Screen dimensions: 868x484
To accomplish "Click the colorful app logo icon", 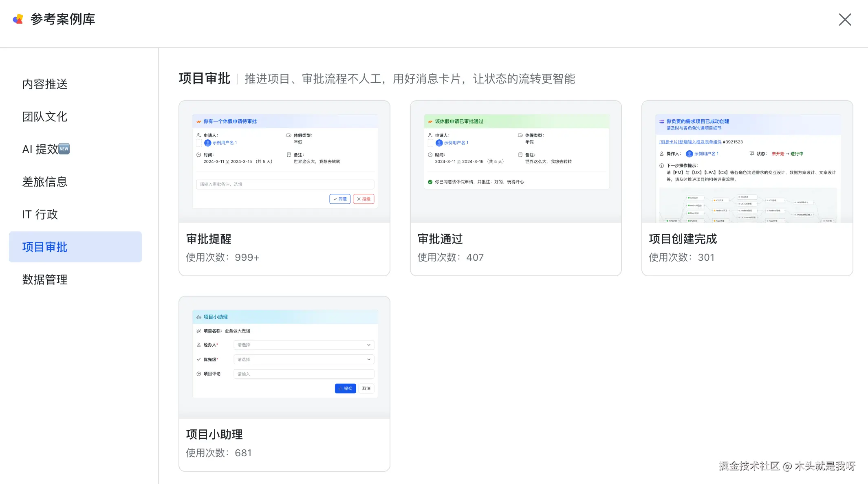I will coord(18,19).
